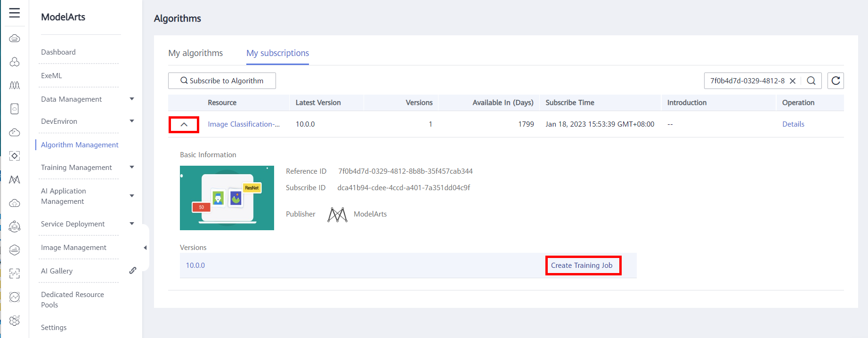Open Details for the Image Classification algorithm

pyautogui.click(x=793, y=124)
